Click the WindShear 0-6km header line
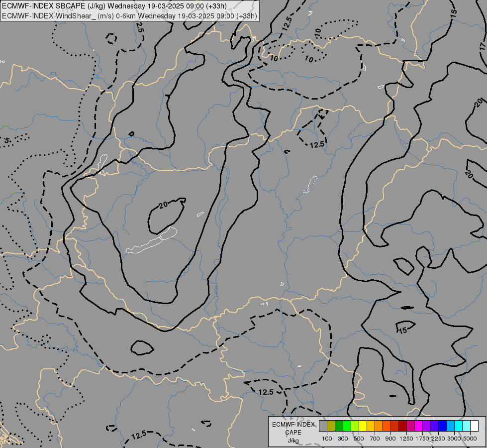Image resolution: width=487 pixels, height=448 pixels. (129, 15)
